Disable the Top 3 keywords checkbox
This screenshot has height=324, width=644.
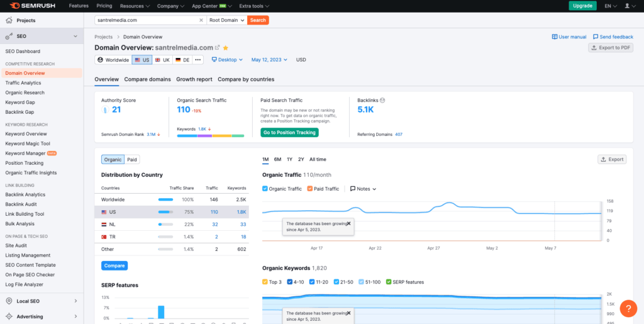[265, 281]
